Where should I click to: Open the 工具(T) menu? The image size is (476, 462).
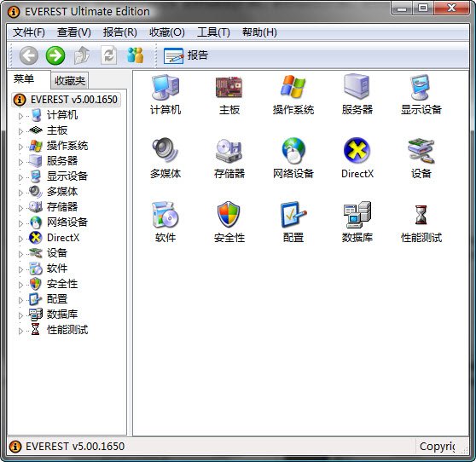point(213,32)
